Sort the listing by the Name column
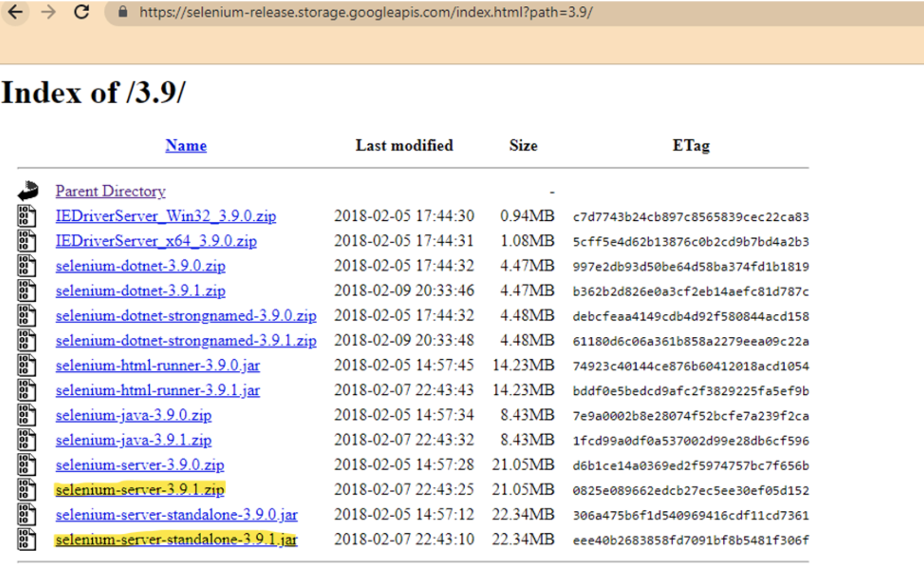924x564 pixels. click(x=185, y=145)
